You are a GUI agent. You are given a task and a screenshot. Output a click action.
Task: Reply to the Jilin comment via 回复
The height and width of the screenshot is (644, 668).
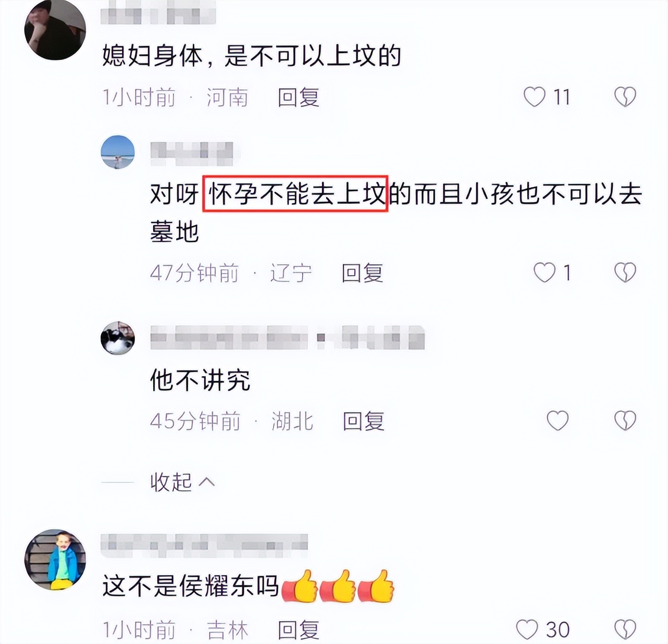pos(299,630)
